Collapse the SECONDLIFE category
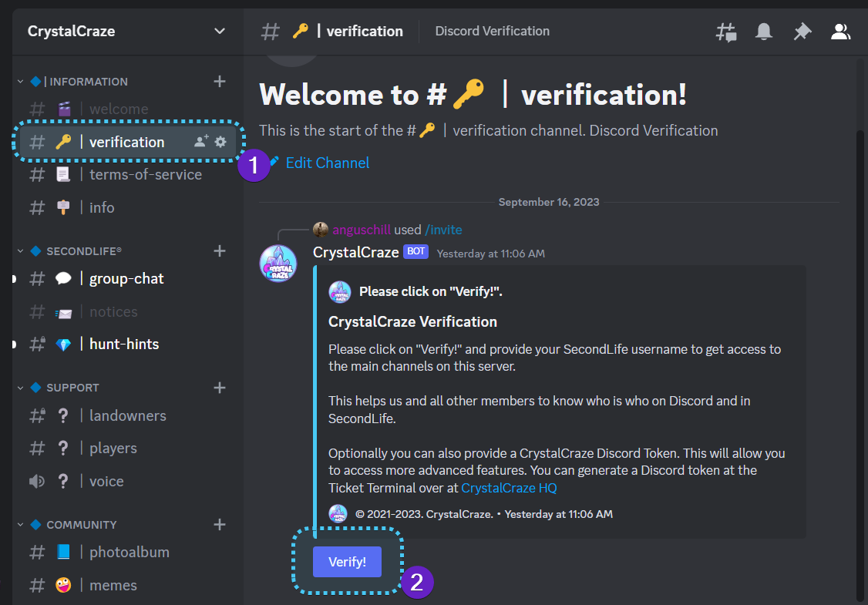The height and width of the screenshot is (605, 868). pyautogui.click(x=21, y=250)
